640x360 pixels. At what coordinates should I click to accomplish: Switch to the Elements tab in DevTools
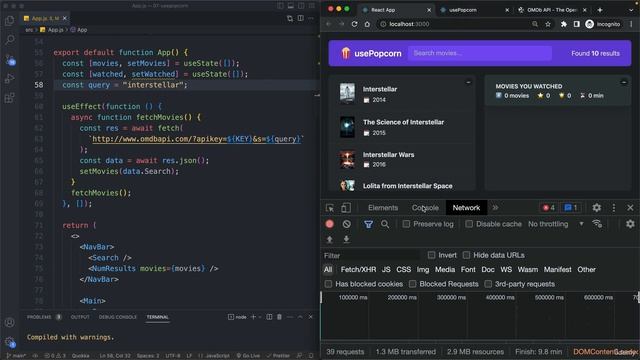(383, 208)
